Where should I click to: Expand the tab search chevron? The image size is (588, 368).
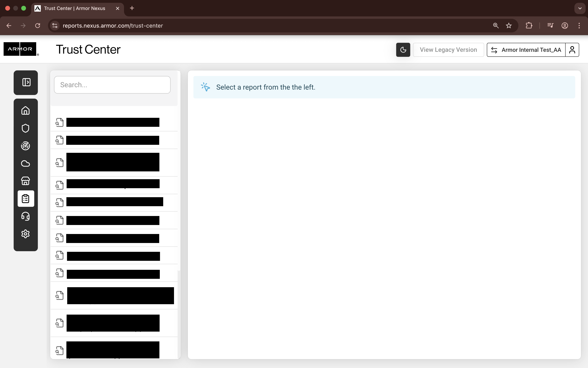[x=580, y=8]
